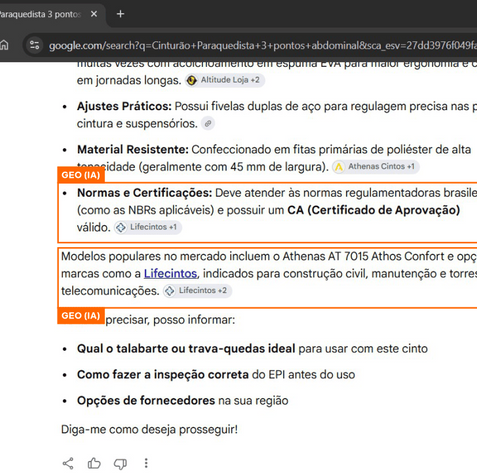Click 'CA (Certificado de Aprovação)' bold text
477x476 pixels.
pos(374,210)
